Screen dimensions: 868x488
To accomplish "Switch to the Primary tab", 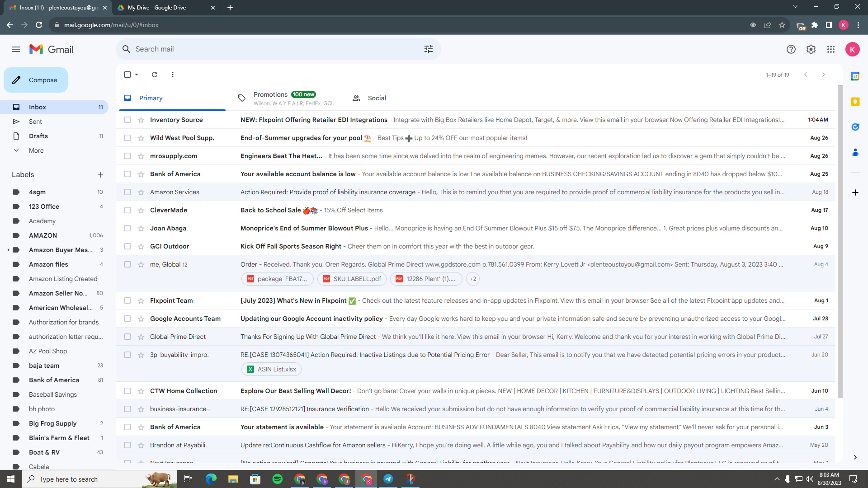I will [x=172, y=98].
